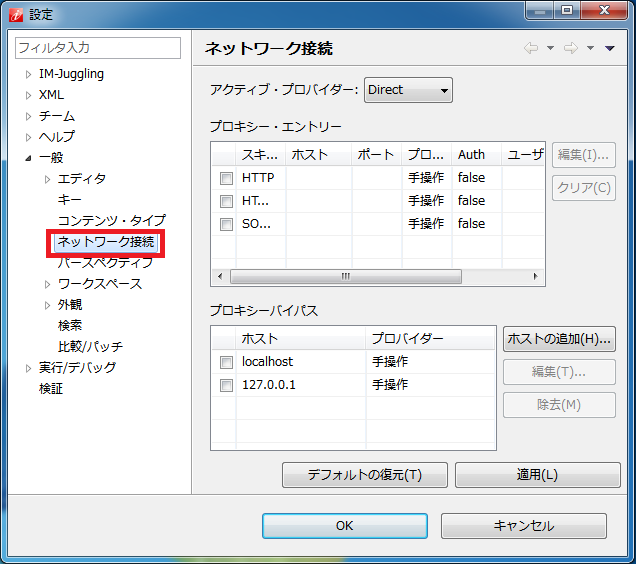Screen dimensions: 636x564
Task: Expand the 外観 tree node
Action: [47, 305]
